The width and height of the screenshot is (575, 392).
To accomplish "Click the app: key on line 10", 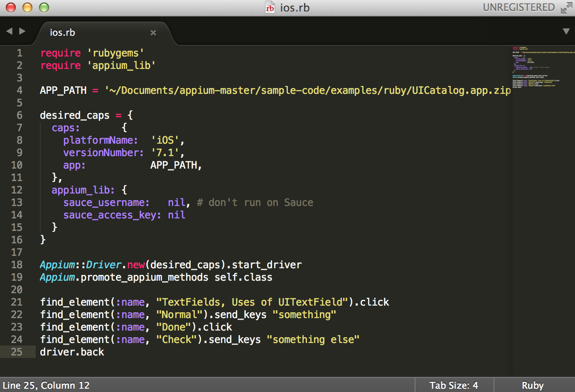I will tap(74, 165).
